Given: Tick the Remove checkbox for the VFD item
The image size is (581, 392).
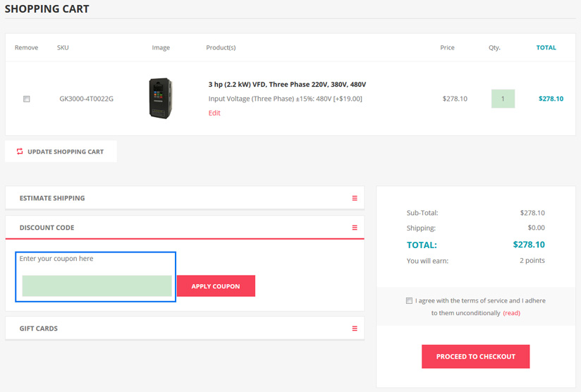Looking at the screenshot, I should point(27,99).
